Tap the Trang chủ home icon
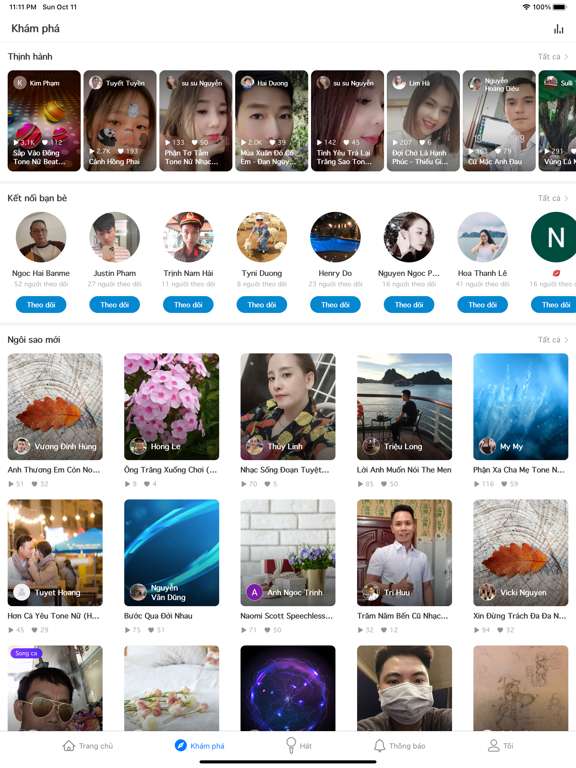The width and height of the screenshot is (576, 768). pyautogui.click(x=69, y=745)
